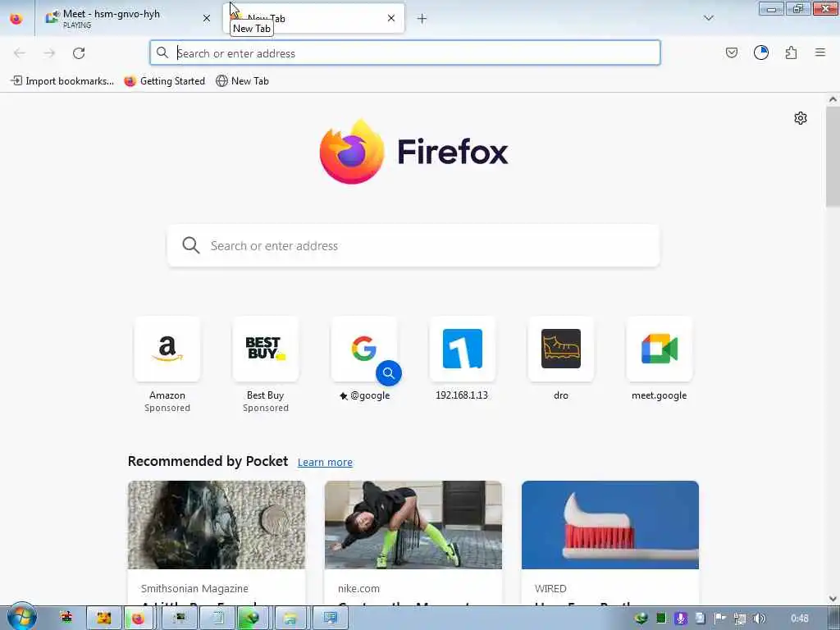Open Firefox View icon at top left
Screen dimensions: 840x630
point(16,18)
